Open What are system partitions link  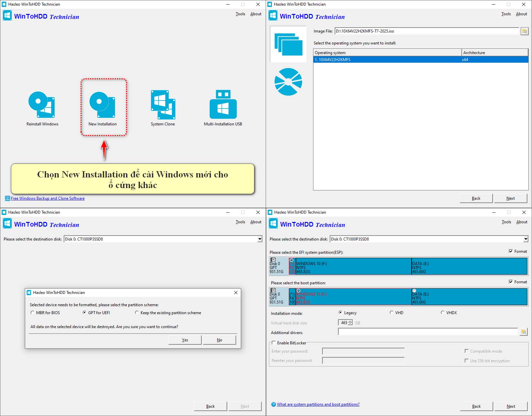click(x=318, y=404)
